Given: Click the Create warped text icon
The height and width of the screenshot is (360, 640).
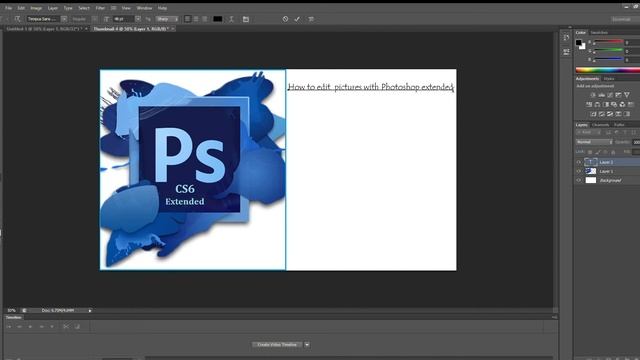Looking at the screenshot, I should tap(231, 19).
